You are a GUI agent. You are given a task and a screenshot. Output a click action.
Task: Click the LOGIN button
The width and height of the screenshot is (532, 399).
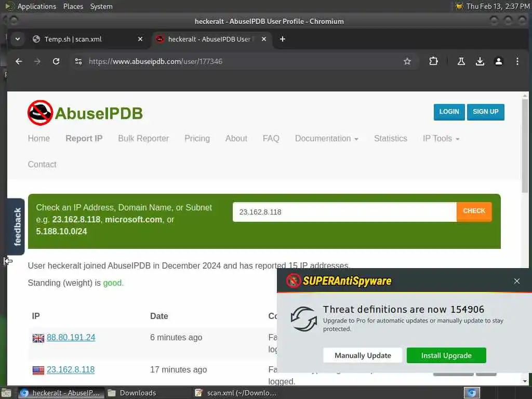tap(449, 112)
